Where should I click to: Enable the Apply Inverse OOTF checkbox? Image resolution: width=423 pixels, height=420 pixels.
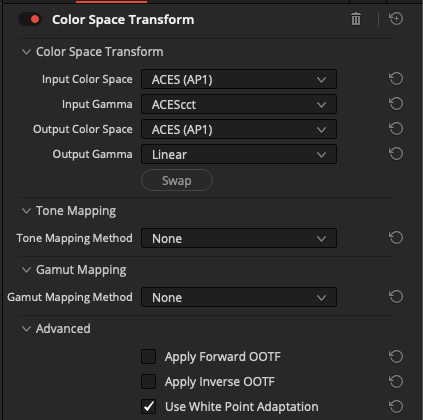(148, 382)
